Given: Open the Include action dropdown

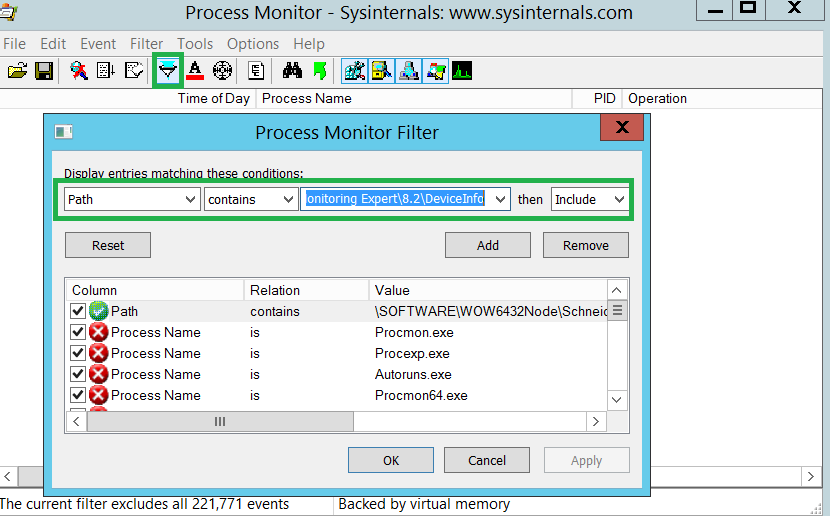Looking at the screenshot, I should tap(589, 200).
